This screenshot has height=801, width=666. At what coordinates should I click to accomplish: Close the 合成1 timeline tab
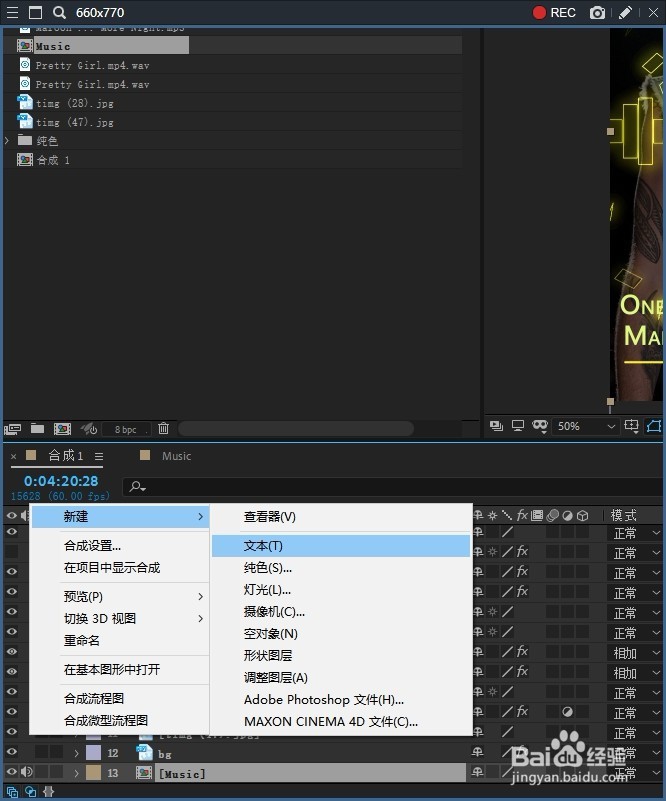(14, 456)
